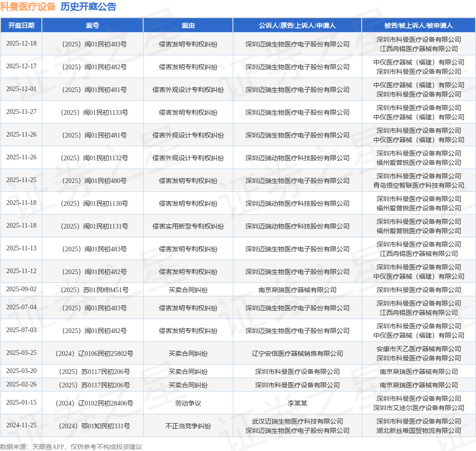
Task: Click the date 2025-11-12
Action: click(21, 271)
